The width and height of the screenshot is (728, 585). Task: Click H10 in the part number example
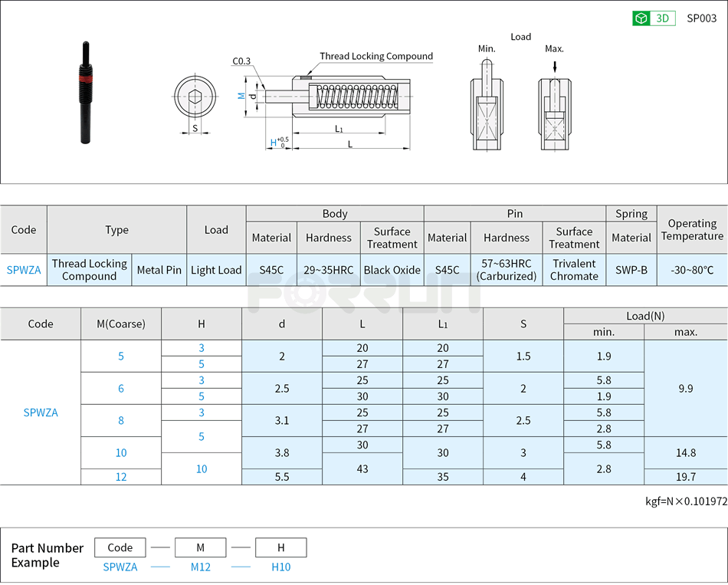tap(280, 567)
